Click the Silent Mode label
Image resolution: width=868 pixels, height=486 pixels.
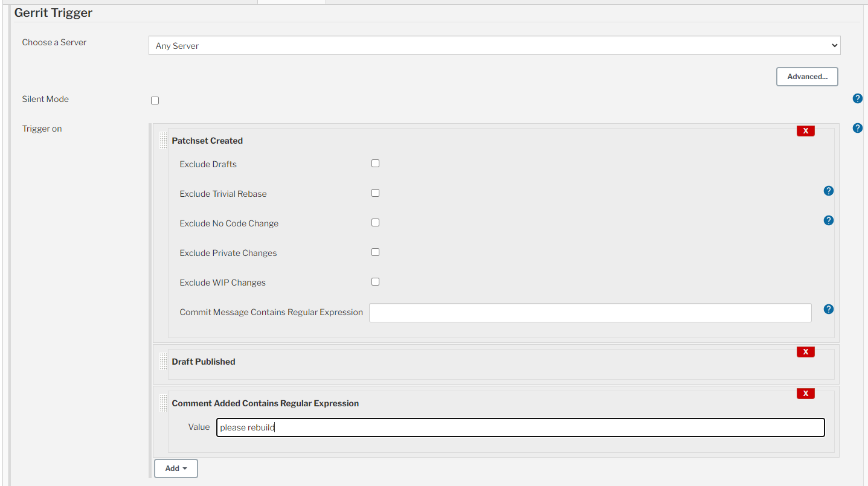click(45, 99)
